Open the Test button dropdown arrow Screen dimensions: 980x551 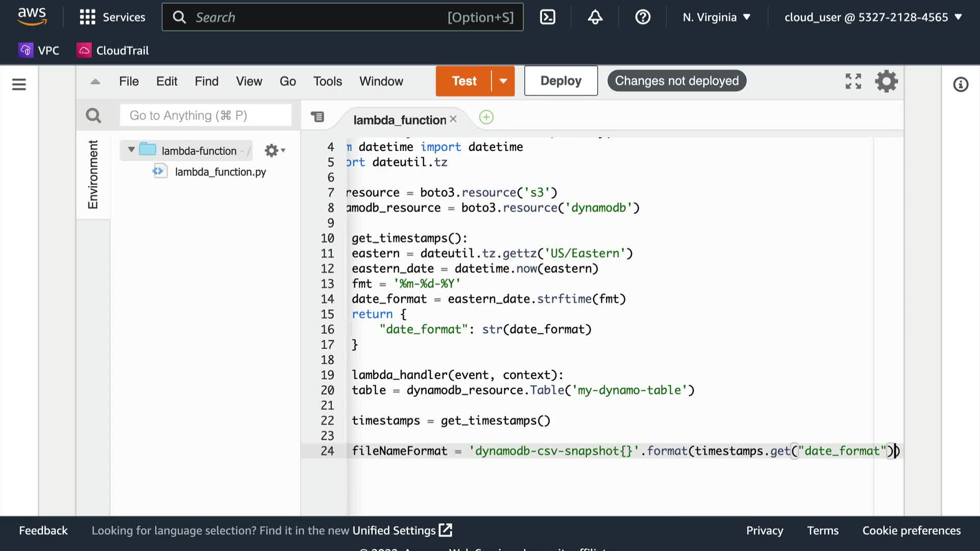pyautogui.click(x=503, y=81)
